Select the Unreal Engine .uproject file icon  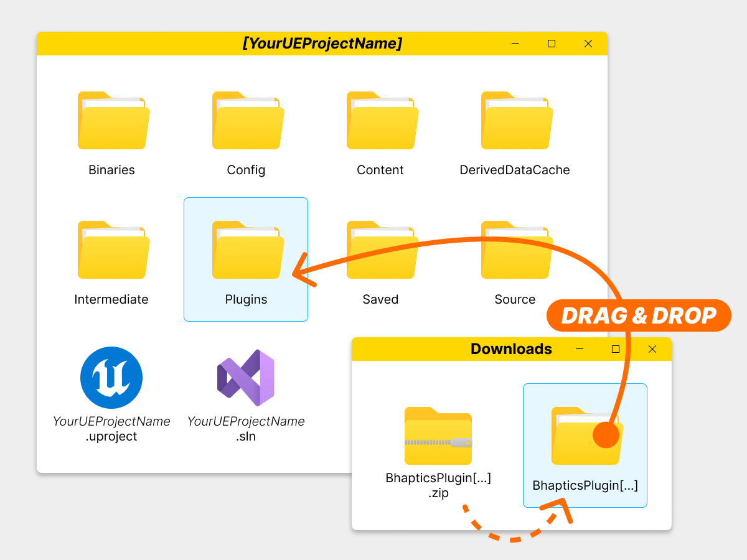click(111, 378)
